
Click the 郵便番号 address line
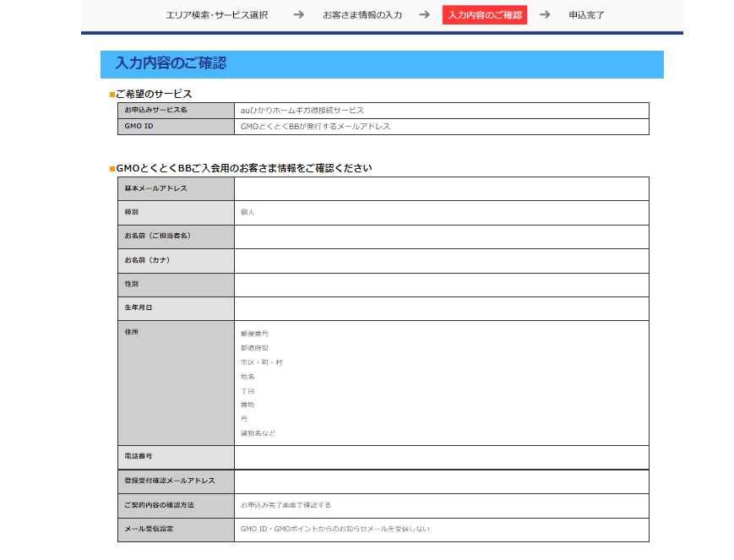pos(254,334)
